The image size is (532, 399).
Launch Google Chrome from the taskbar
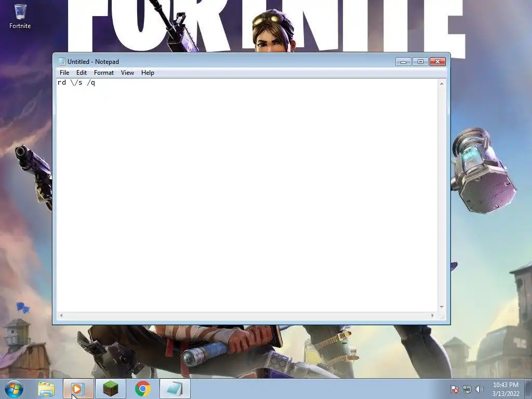(143, 389)
